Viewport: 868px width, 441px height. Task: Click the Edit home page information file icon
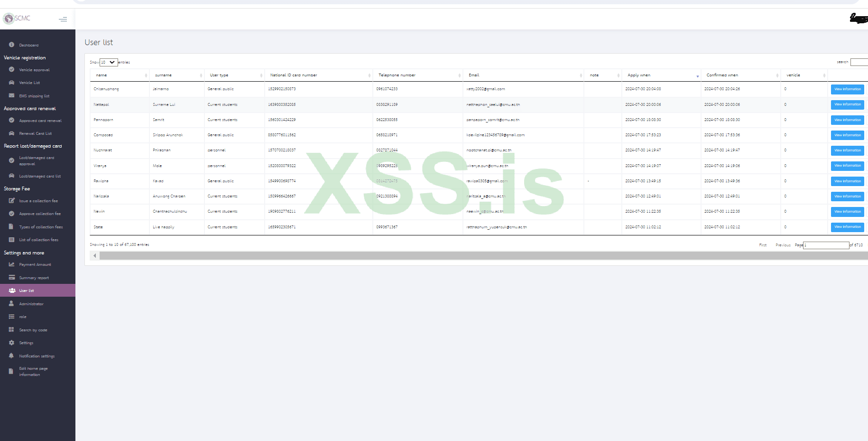tap(11, 371)
